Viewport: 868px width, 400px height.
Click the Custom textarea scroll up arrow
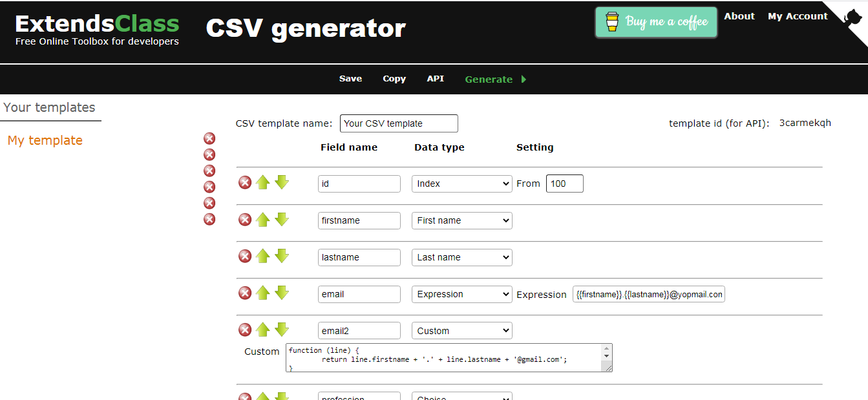[606, 348]
